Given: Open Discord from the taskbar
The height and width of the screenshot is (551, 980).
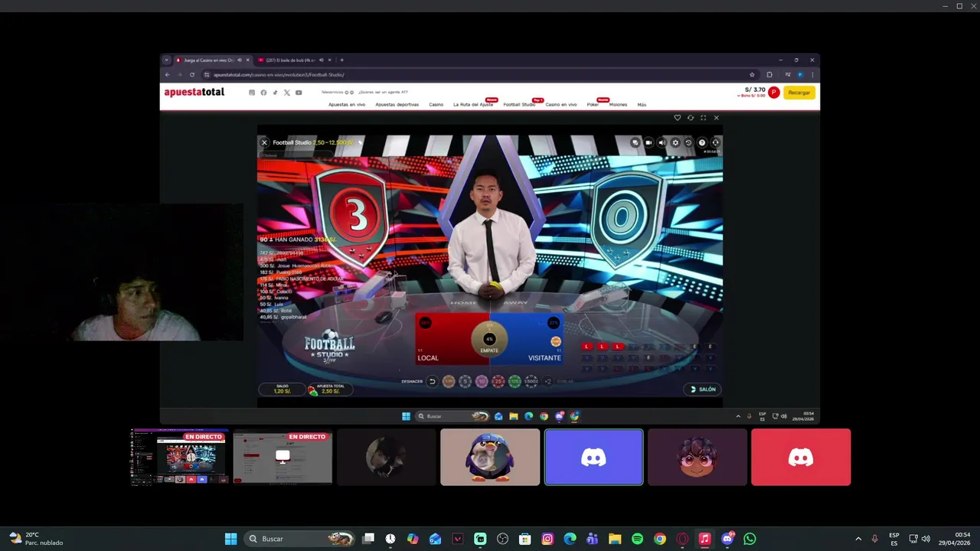Looking at the screenshot, I should pos(727,539).
